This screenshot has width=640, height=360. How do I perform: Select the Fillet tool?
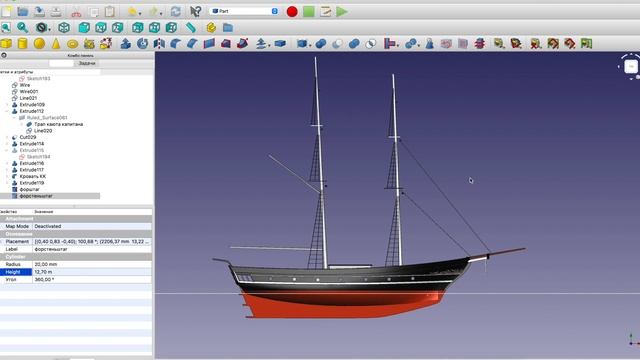tap(176, 44)
